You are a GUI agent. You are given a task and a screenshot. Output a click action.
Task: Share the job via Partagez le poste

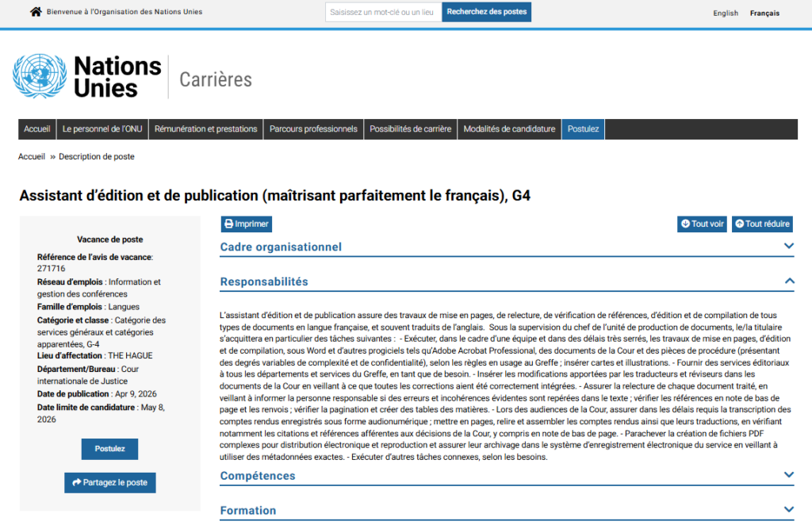[109, 482]
